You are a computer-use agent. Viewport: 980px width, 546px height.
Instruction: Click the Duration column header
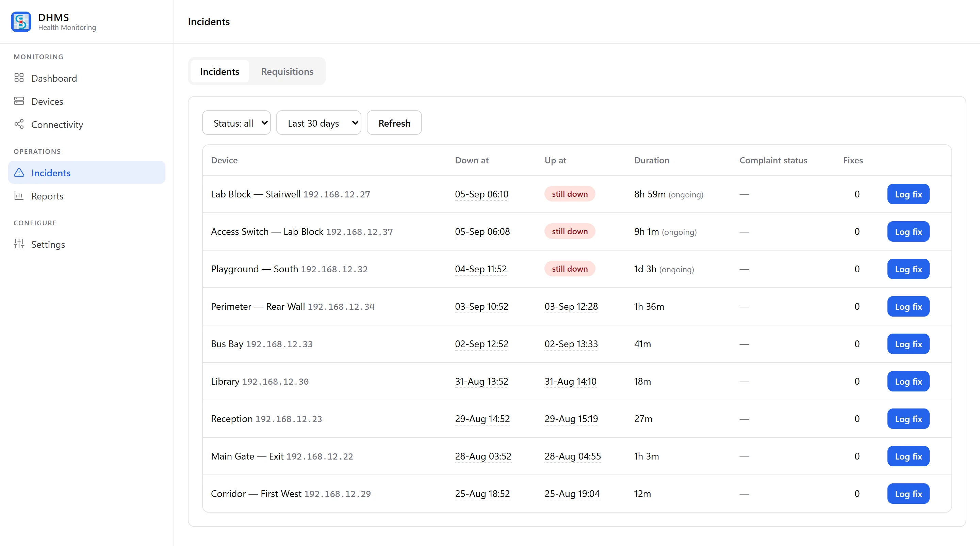click(x=652, y=160)
